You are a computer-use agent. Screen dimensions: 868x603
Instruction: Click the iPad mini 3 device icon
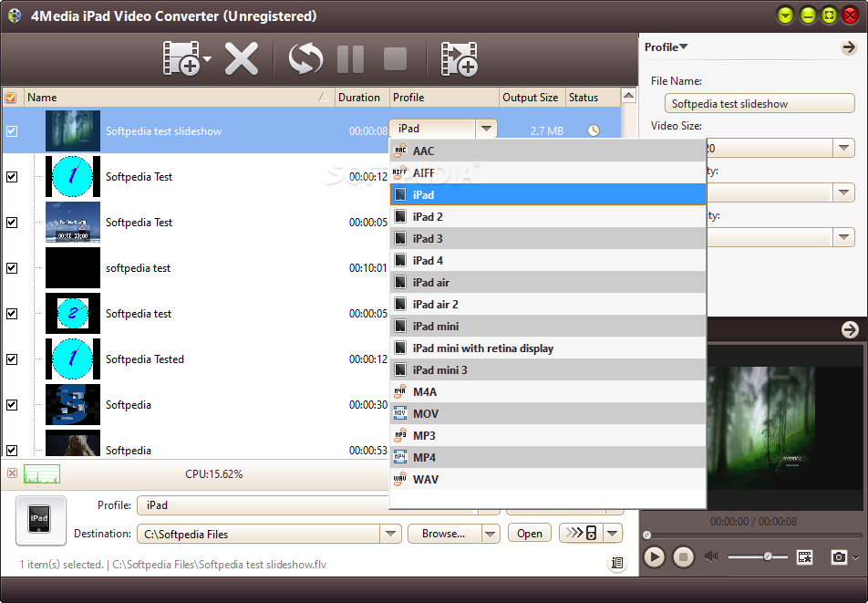pyautogui.click(x=400, y=369)
